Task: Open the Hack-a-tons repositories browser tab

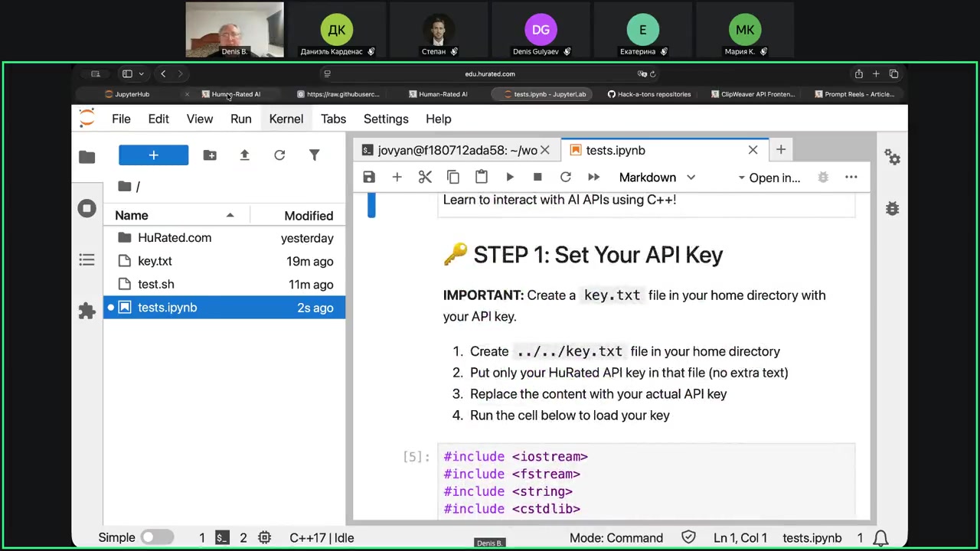Action: tap(649, 94)
